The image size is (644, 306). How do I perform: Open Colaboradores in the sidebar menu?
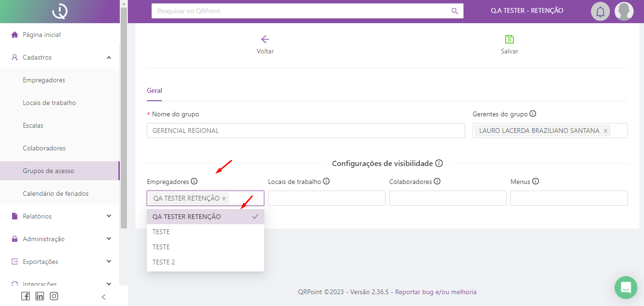click(44, 148)
